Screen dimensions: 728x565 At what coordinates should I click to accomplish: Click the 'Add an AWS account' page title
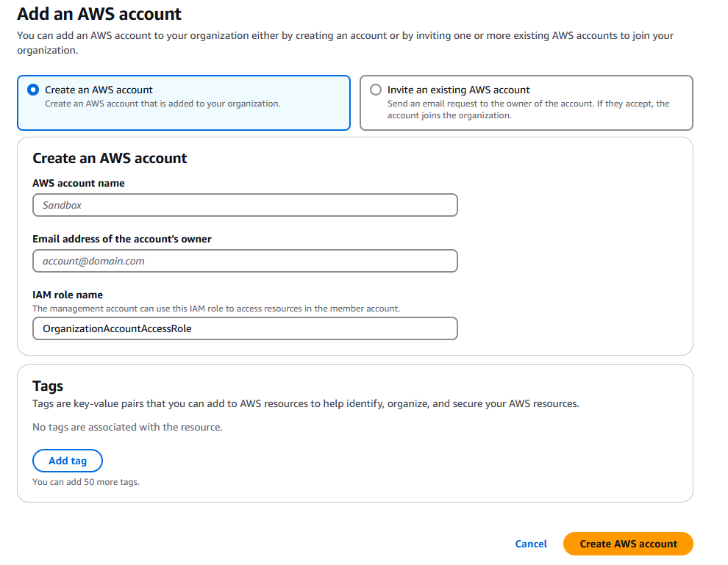click(x=99, y=14)
